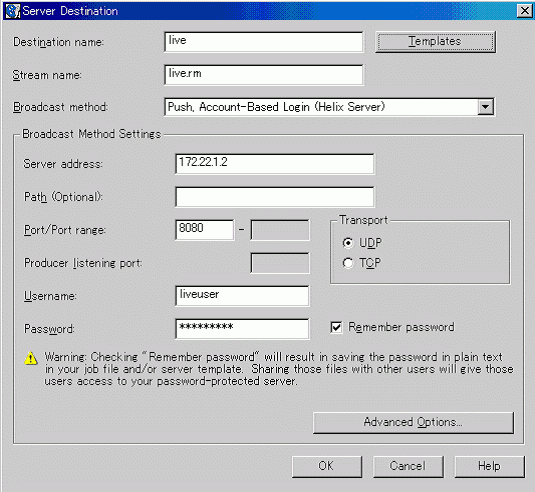Image resolution: width=535 pixels, height=492 pixels.
Task: Select the TCP transport radio button
Action: [348, 263]
